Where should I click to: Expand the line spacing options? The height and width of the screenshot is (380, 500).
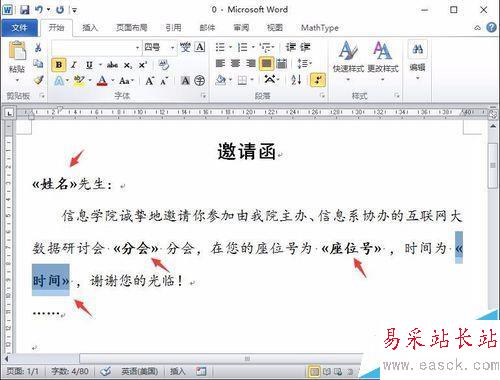[x=304, y=63]
